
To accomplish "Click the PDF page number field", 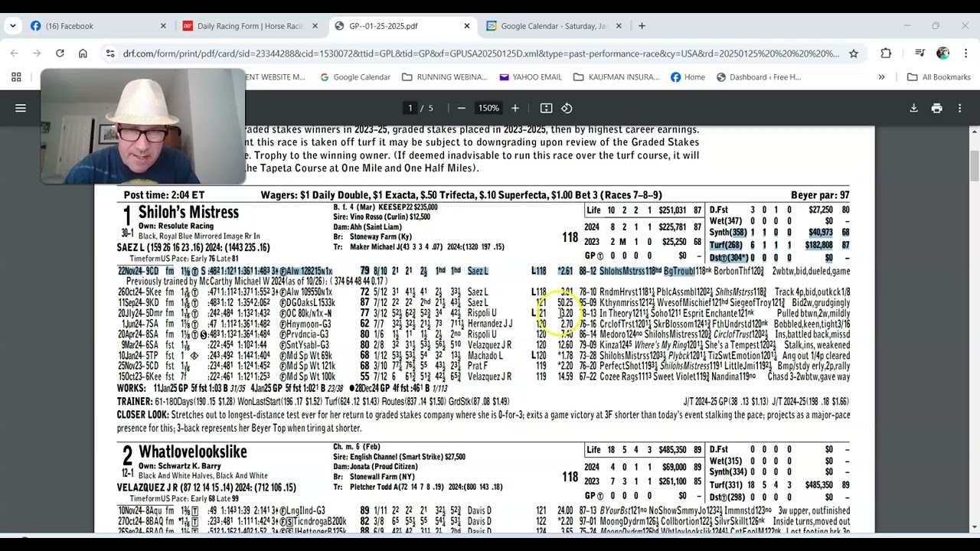I will [x=410, y=108].
